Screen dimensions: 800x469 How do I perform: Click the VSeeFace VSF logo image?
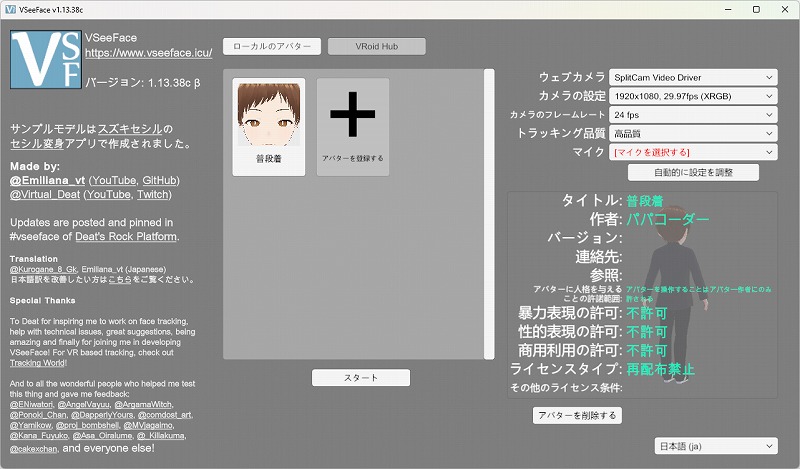pos(46,59)
